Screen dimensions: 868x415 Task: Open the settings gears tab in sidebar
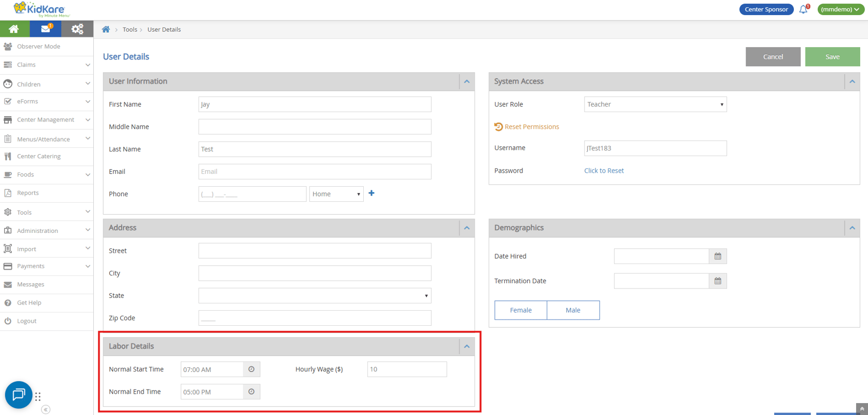tap(77, 29)
